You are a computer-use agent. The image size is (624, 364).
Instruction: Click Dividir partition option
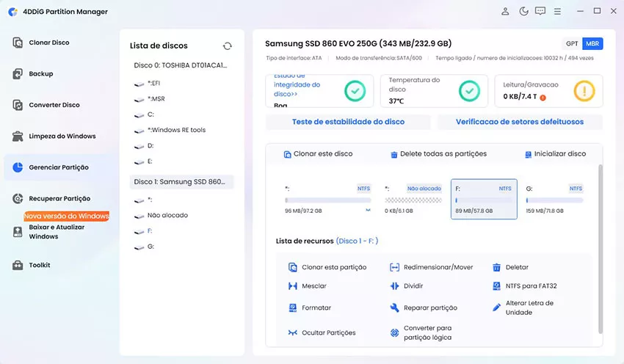tap(406, 286)
